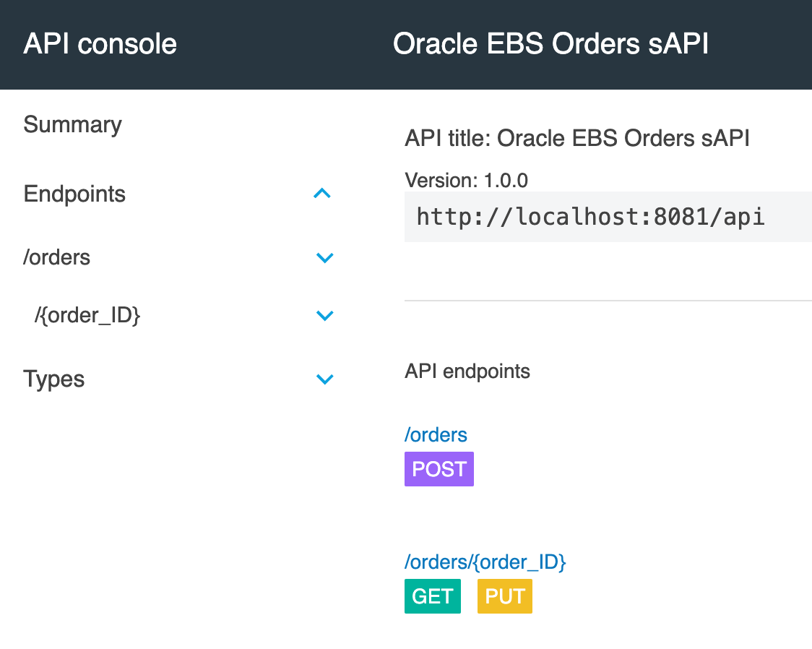This screenshot has width=812, height=649.
Task: Click the API endpoints heading
Action: (467, 371)
